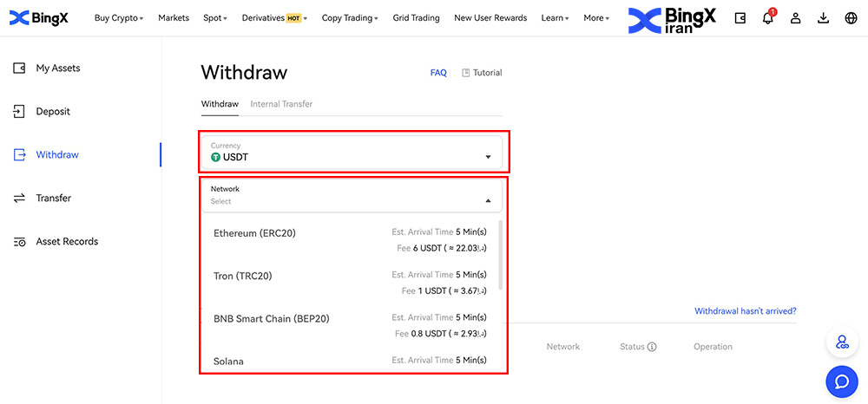868x404 pixels.
Task: Click the download app icon
Action: coord(823,18)
